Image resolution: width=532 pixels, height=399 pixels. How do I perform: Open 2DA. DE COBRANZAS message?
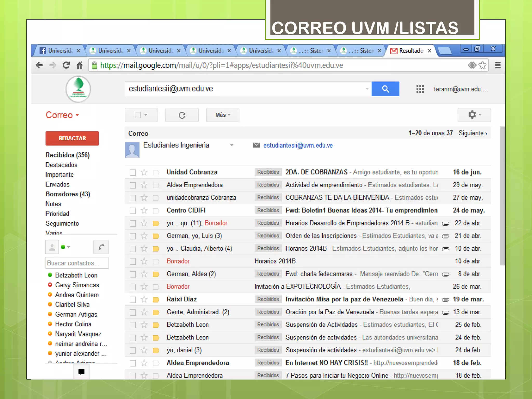click(x=308, y=172)
